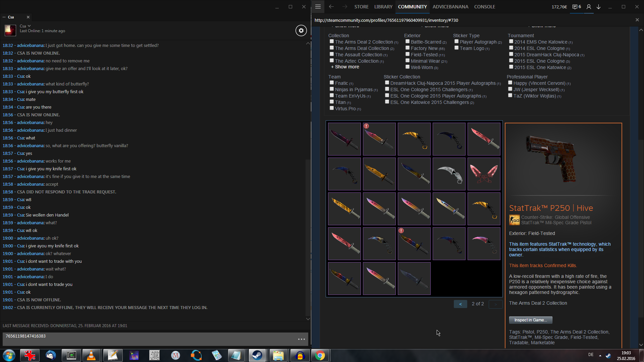The height and width of the screenshot is (362, 644).
Task: Open chat options three-dots button
Action: tap(301, 339)
